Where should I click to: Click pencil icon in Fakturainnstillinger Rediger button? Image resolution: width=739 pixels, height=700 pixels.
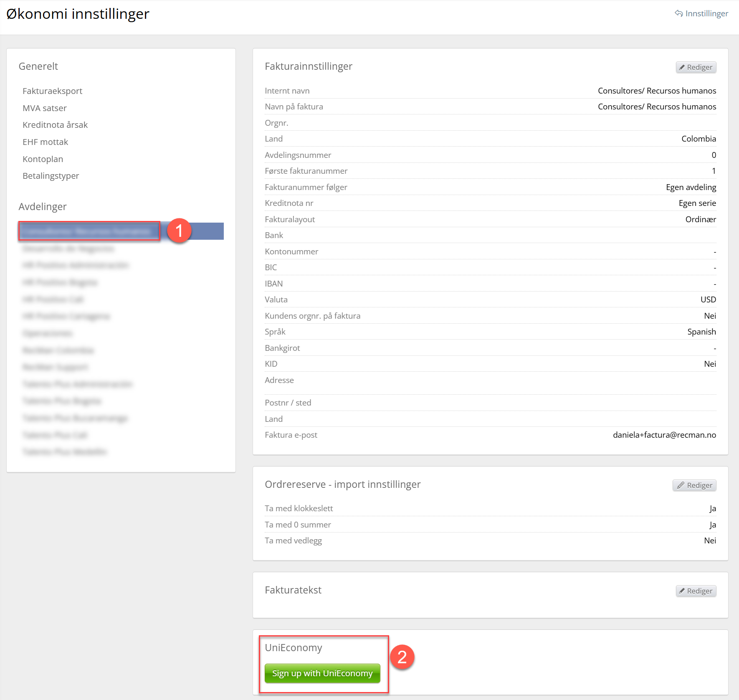click(x=682, y=67)
